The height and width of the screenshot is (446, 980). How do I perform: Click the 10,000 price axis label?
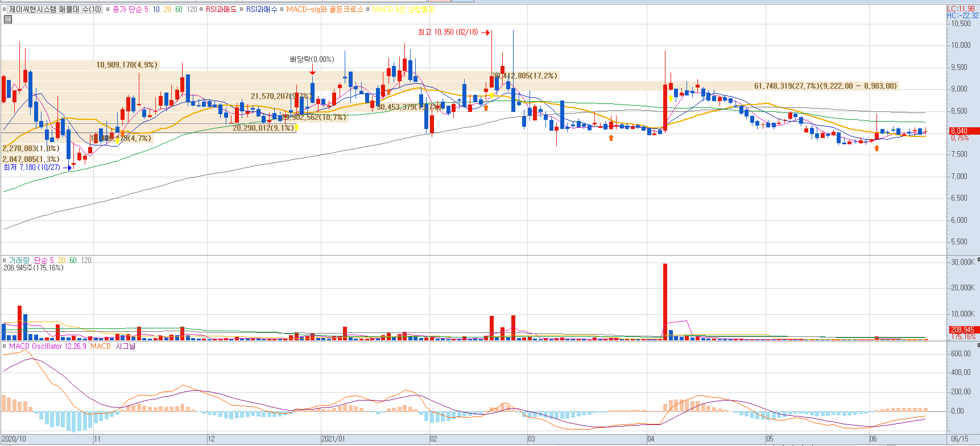[961, 45]
